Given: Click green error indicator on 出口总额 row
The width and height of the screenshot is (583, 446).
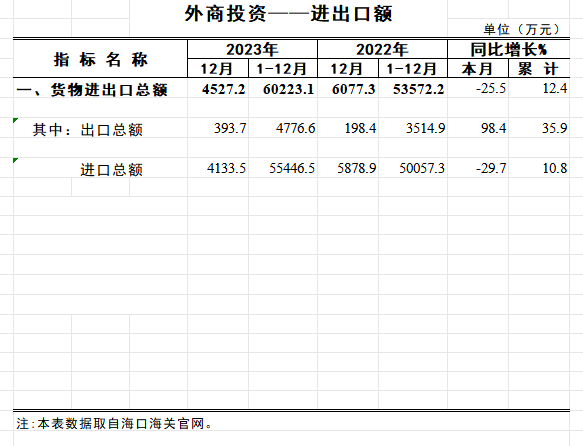Looking at the screenshot, I should 15,120.
